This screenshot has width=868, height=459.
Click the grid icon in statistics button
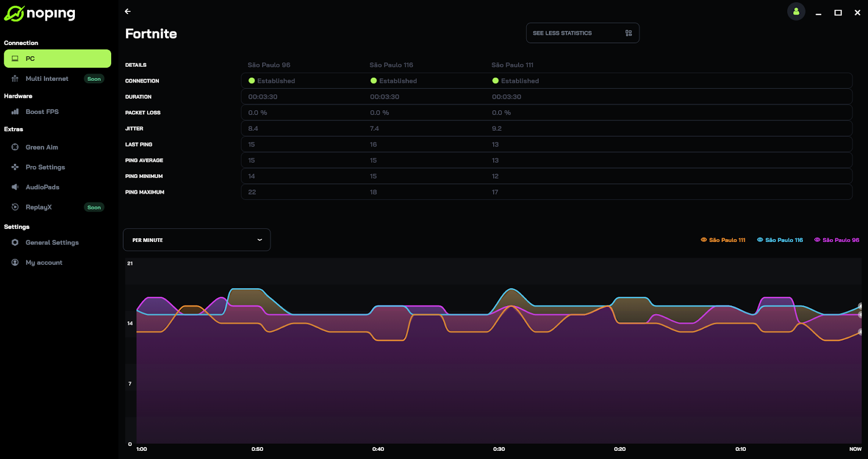point(629,33)
